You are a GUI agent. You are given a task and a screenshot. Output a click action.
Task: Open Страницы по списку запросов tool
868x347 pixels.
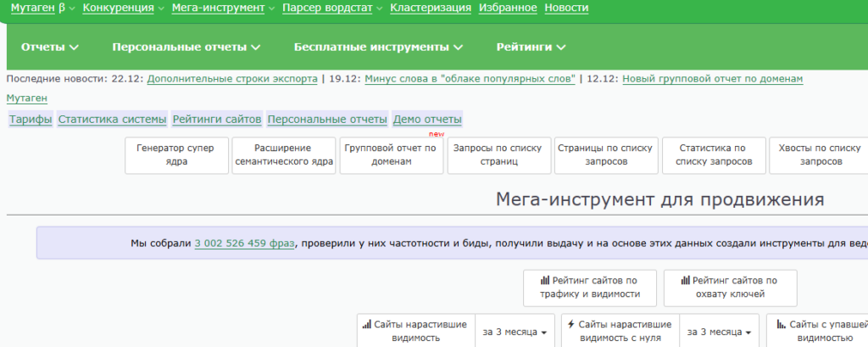(606, 155)
